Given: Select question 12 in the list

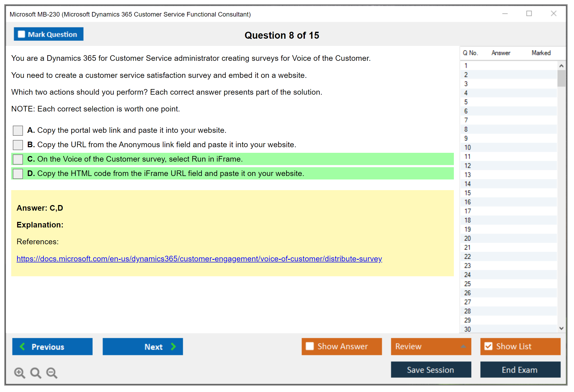Looking at the screenshot, I should click(467, 166).
